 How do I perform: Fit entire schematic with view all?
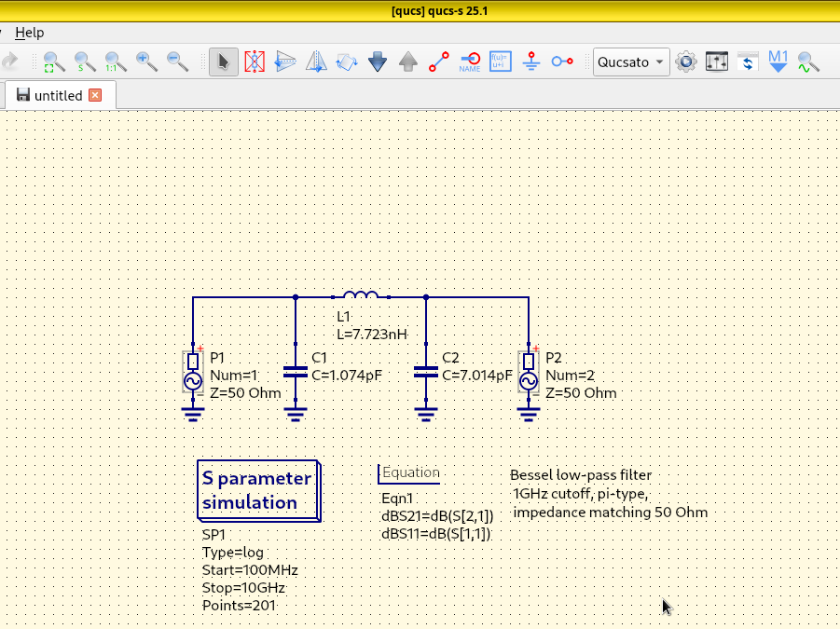(54, 62)
